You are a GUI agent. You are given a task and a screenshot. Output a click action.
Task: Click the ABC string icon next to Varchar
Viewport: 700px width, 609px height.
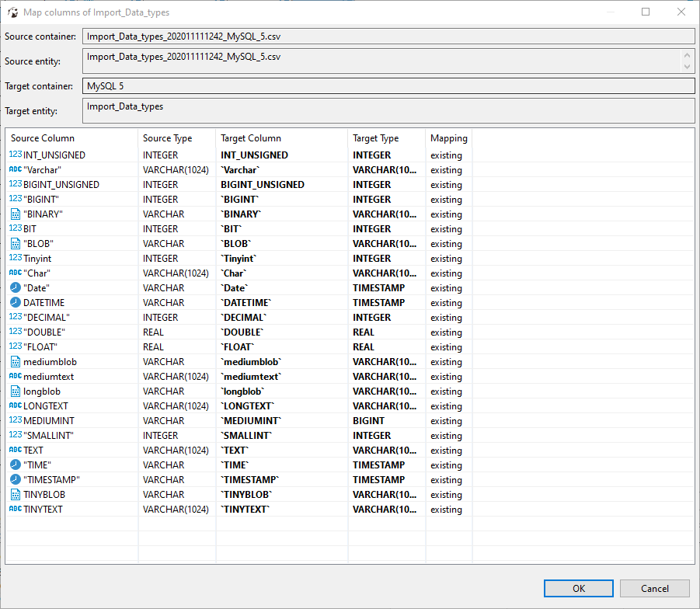pos(14,169)
